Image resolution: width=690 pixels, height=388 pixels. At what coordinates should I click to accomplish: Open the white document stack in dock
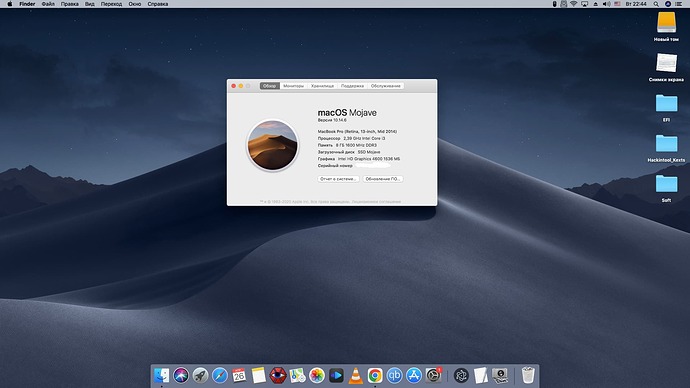coord(481,375)
